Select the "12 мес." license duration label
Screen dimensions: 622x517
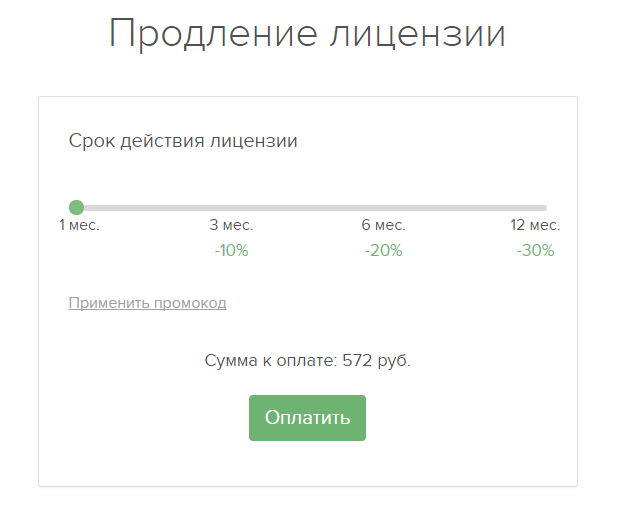[535, 225]
